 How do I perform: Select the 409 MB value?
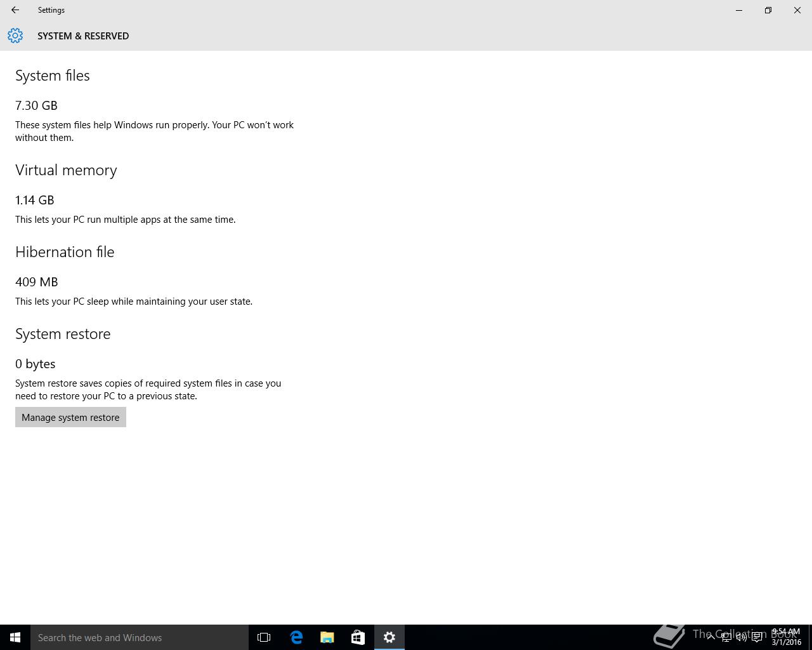[x=37, y=282]
